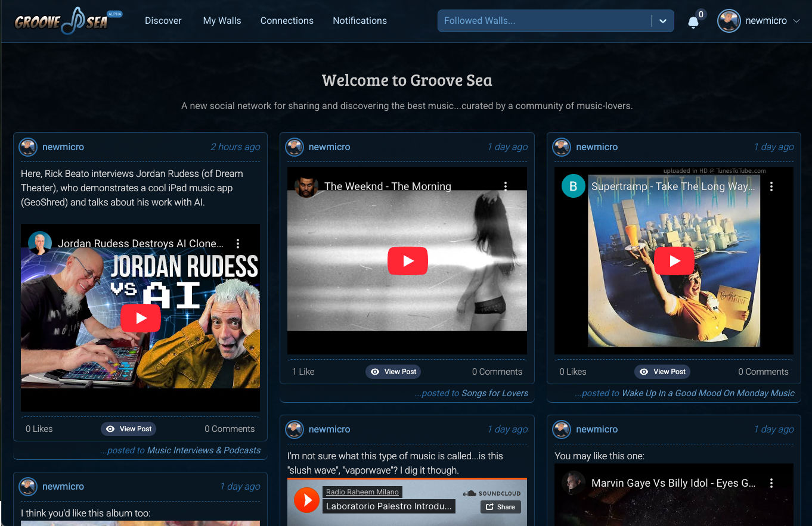Go to the Discover page

click(163, 21)
